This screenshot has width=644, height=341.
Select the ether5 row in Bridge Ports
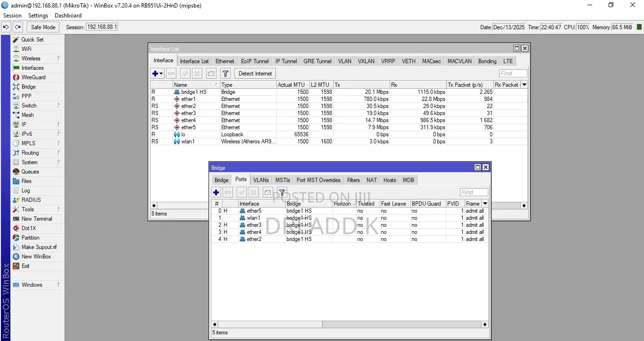(x=349, y=211)
